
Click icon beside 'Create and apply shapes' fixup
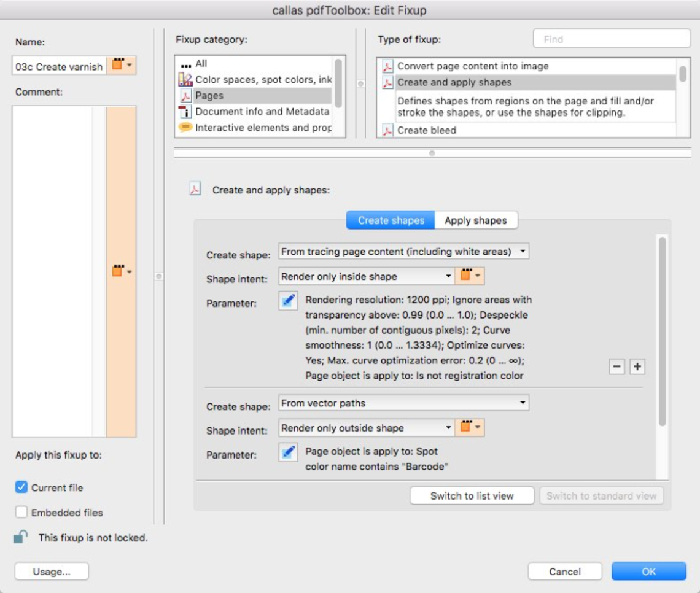387,82
